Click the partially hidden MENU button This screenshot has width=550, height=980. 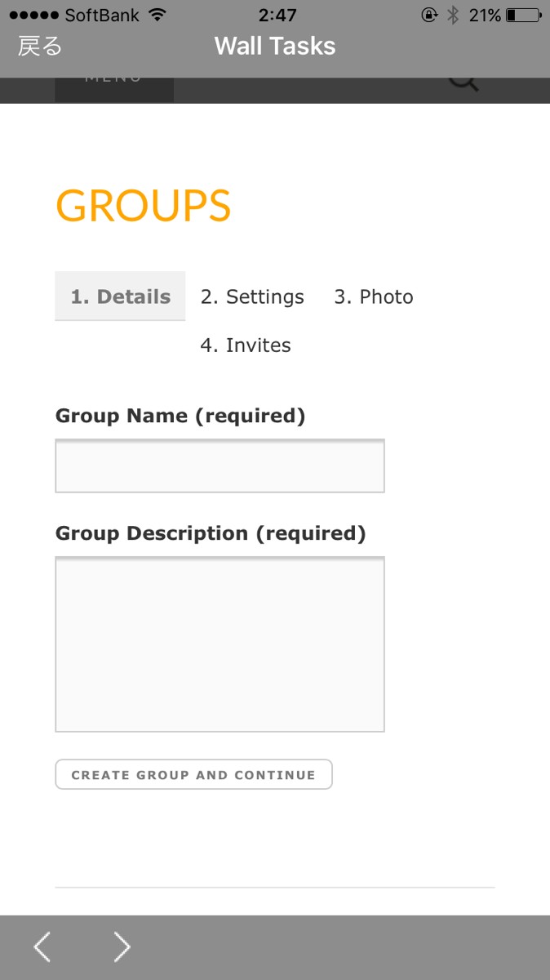114,88
